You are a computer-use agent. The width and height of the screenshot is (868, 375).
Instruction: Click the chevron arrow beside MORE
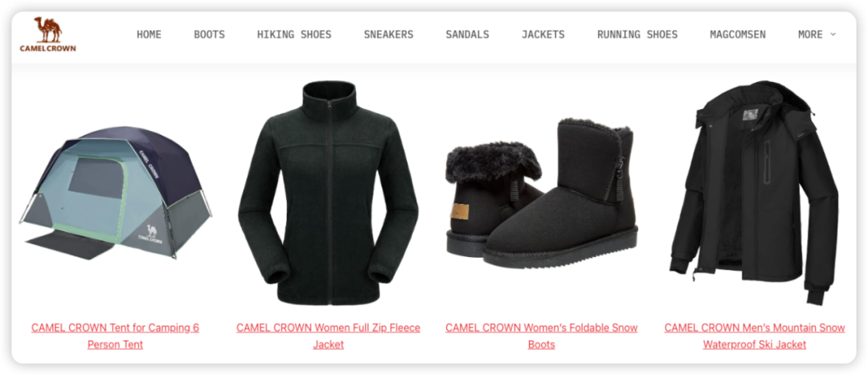[833, 35]
